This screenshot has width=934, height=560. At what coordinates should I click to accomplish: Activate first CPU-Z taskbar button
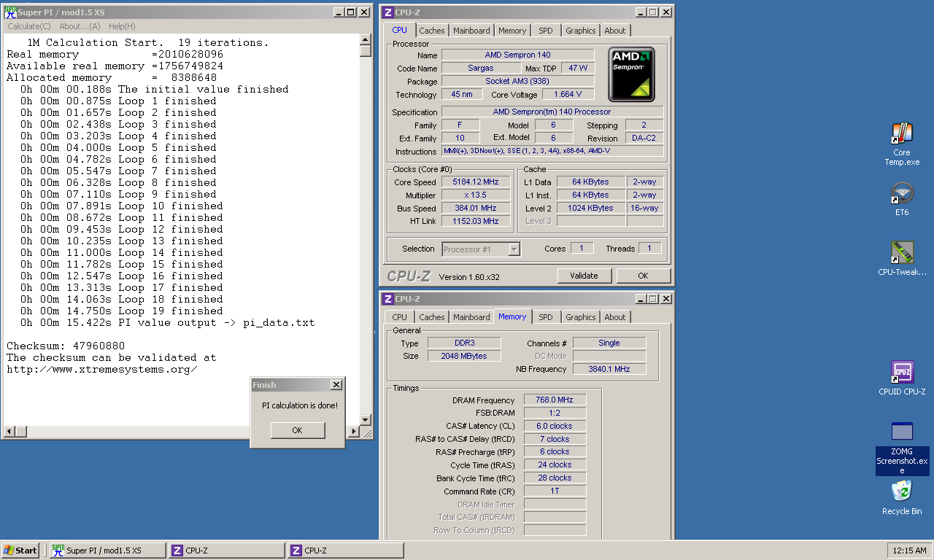click(226, 551)
